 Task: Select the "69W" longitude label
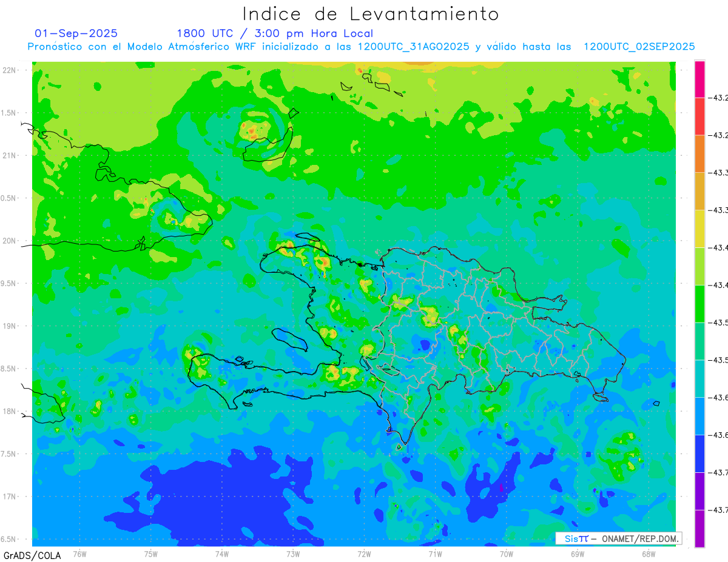[578, 554]
